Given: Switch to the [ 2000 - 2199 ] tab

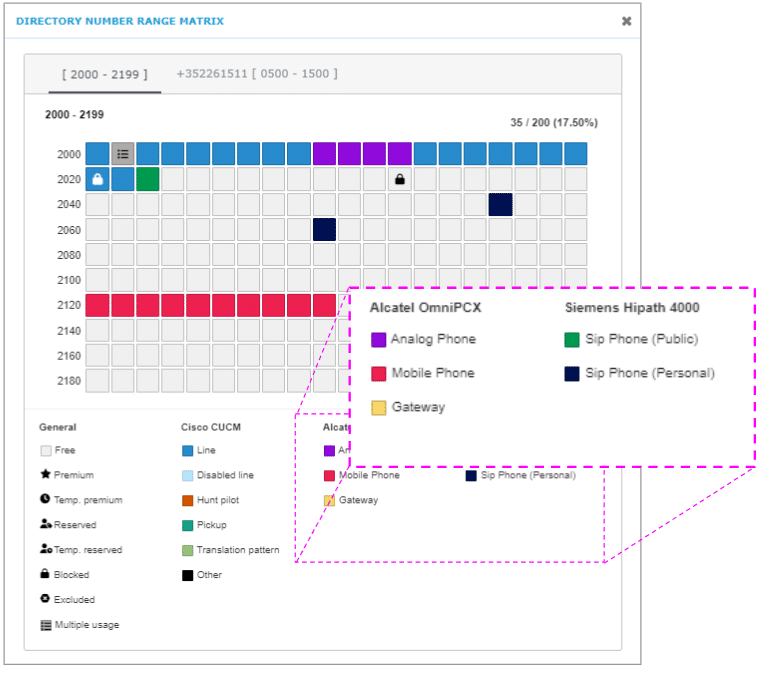Looking at the screenshot, I should (x=105, y=74).
